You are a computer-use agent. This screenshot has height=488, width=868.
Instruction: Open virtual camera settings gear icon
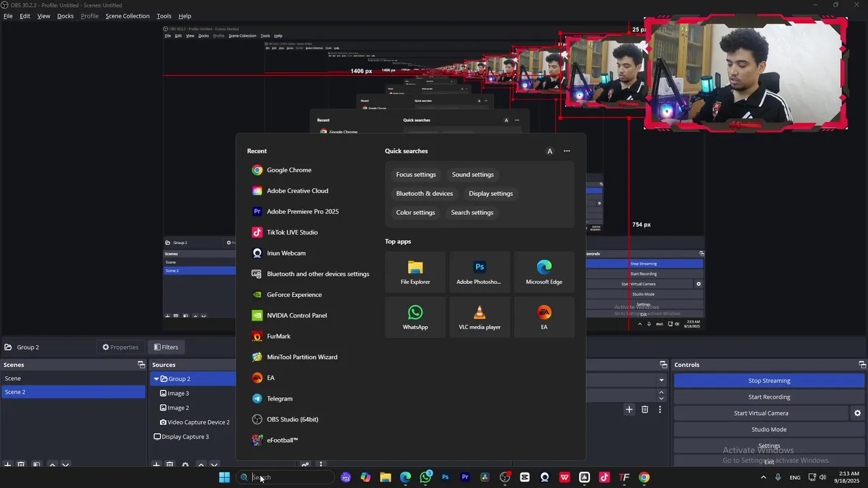coord(857,413)
